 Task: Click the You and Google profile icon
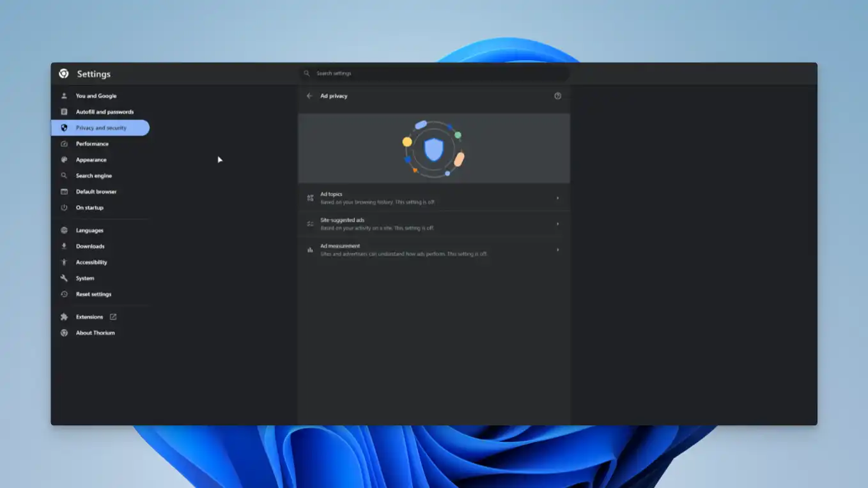[63, 95]
